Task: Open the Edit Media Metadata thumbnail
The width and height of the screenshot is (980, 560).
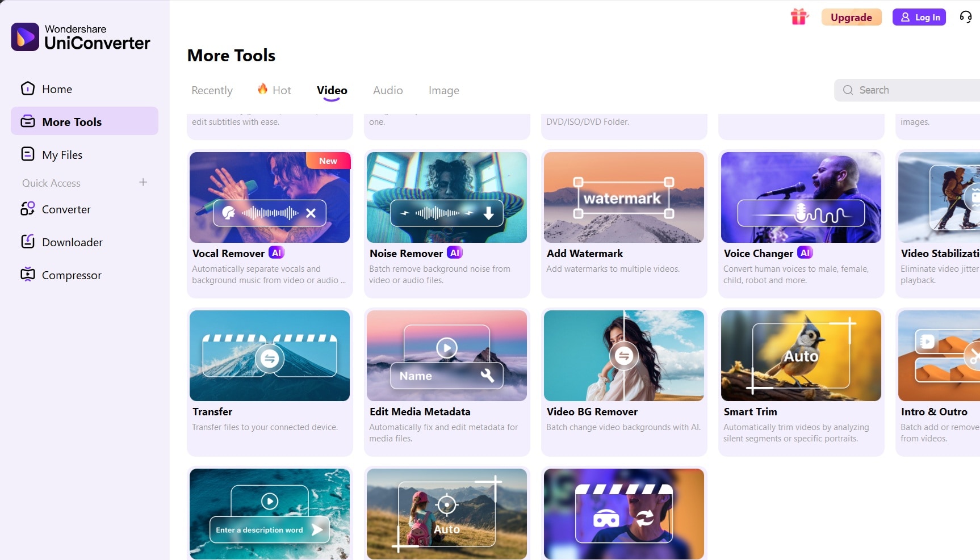Action: click(x=447, y=356)
